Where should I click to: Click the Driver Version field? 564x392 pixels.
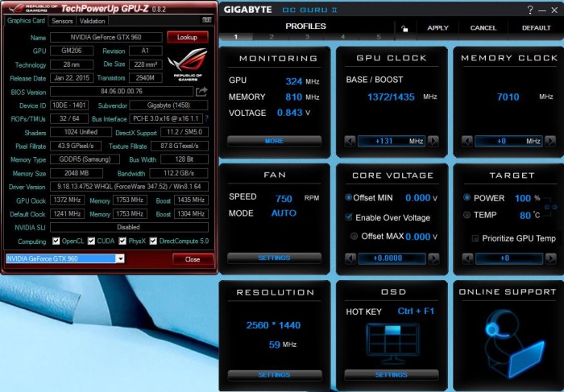click(129, 187)
